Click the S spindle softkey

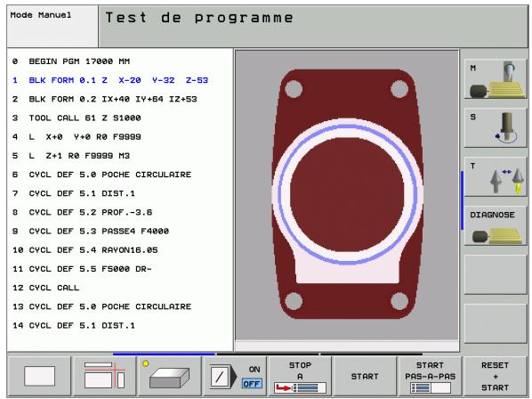(495, 127)
